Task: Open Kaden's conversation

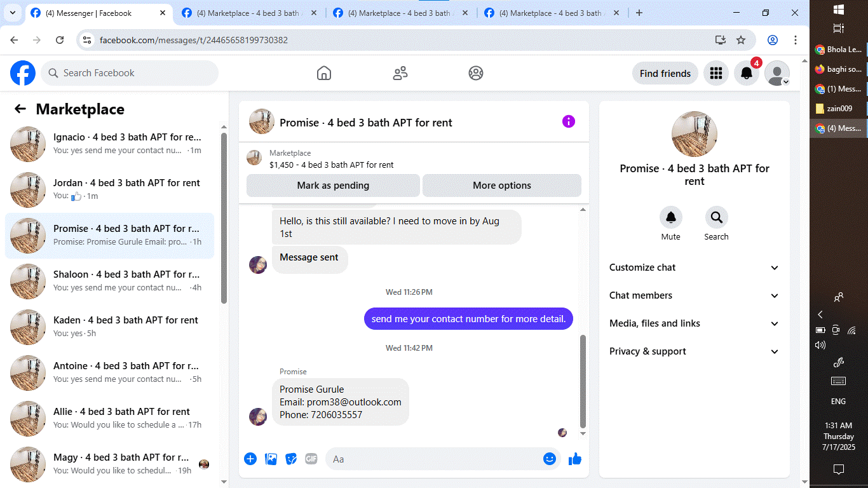Action: (109, 327)
